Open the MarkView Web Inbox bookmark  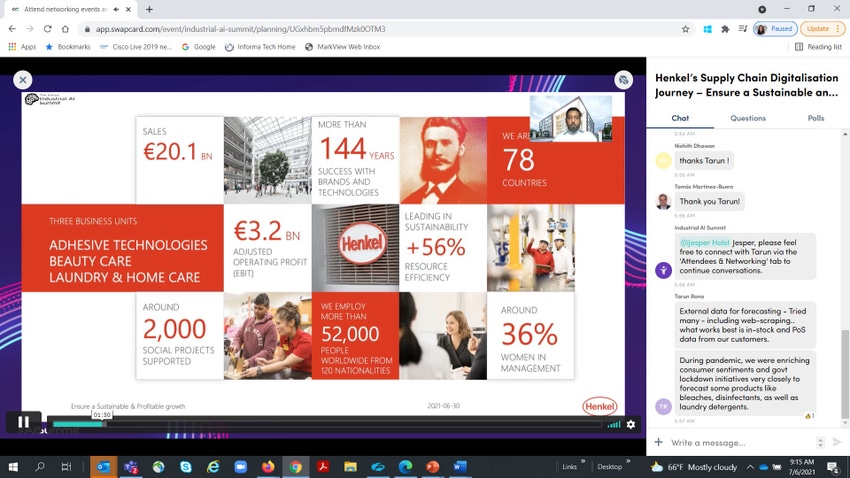[x=342, y=47]
